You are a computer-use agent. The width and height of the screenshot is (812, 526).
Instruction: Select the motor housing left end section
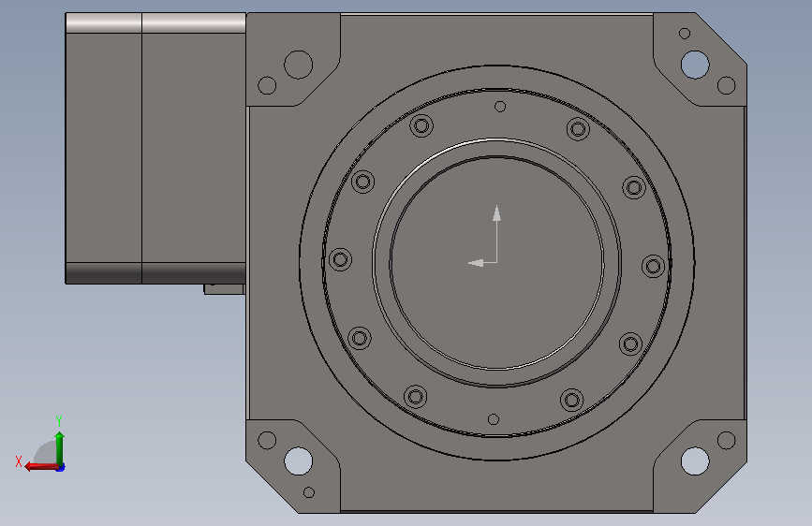click(x=104, y=148)
